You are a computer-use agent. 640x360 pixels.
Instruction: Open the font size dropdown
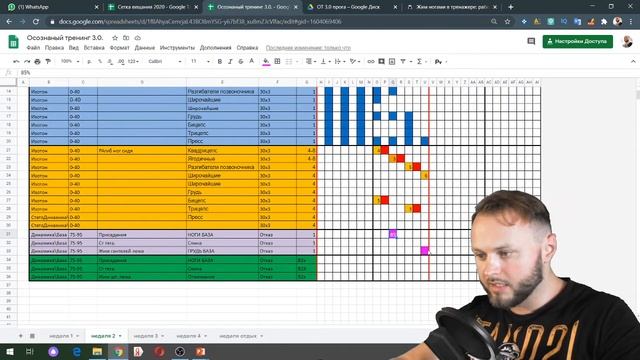[200, 62]
